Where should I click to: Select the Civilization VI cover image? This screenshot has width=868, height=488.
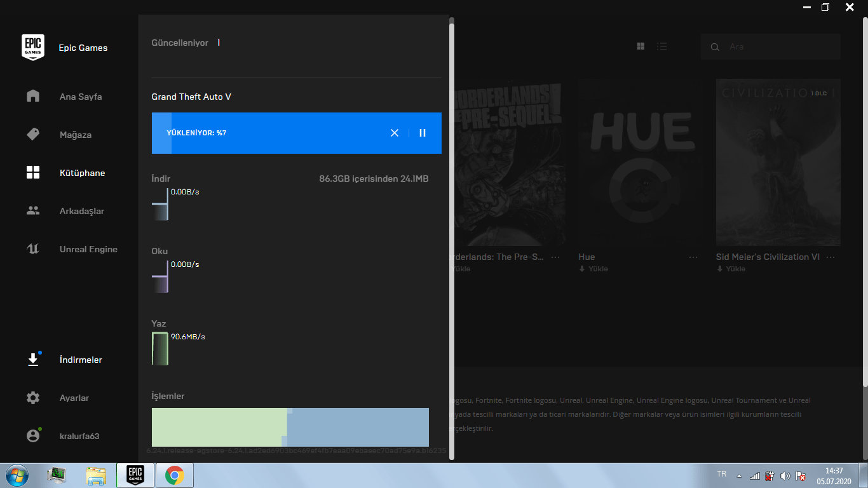click(778, 162)
